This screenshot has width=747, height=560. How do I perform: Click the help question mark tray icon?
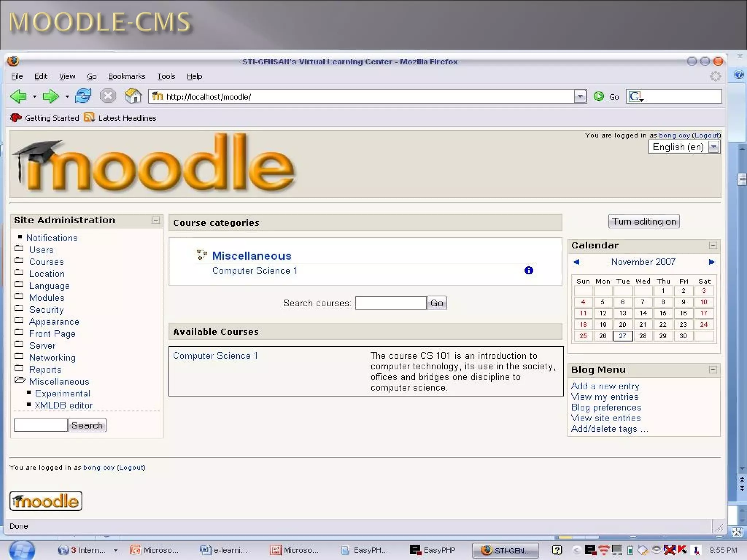click(x=557, y=550)
